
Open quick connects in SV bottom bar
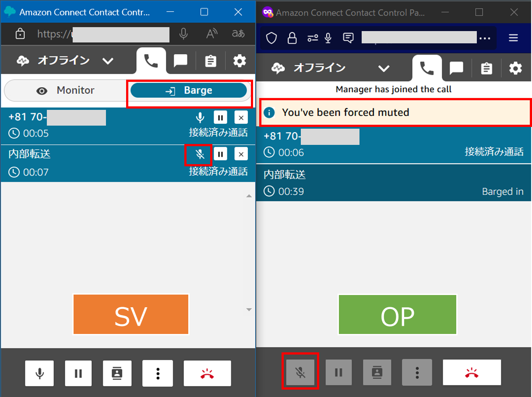117,373
